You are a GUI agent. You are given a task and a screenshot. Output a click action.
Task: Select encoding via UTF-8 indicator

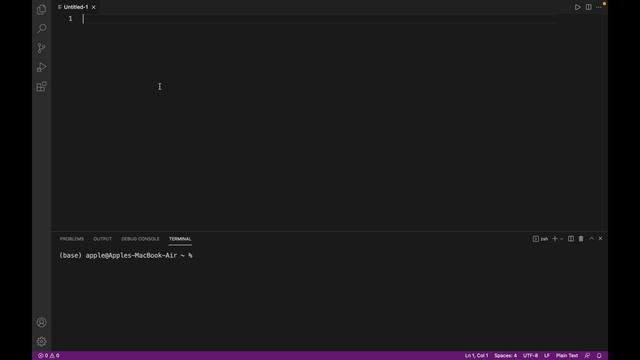(x=530, y=356)
